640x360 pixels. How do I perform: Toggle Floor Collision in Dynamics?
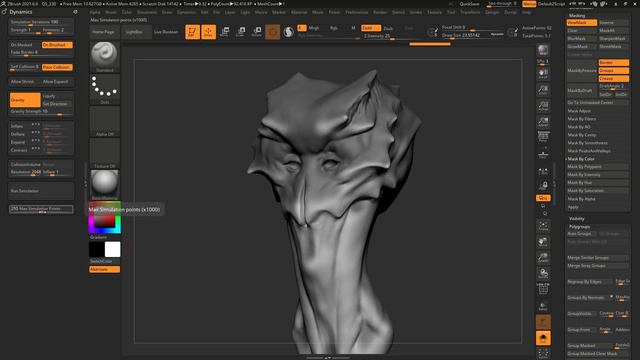click(x=57, y=67)
